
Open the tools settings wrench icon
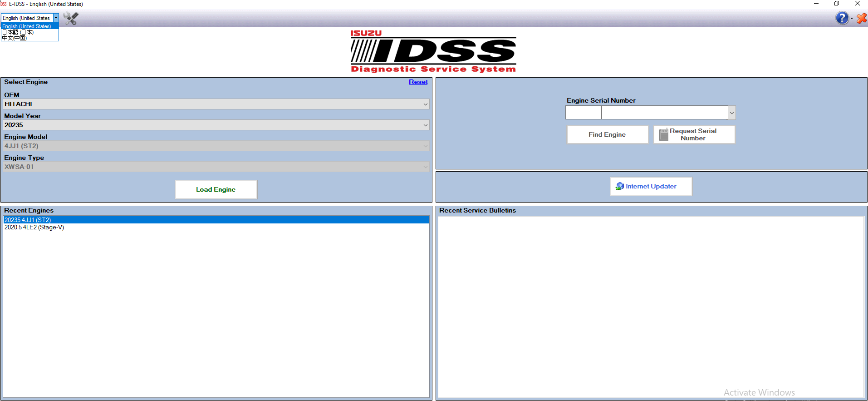coord(71,18)
